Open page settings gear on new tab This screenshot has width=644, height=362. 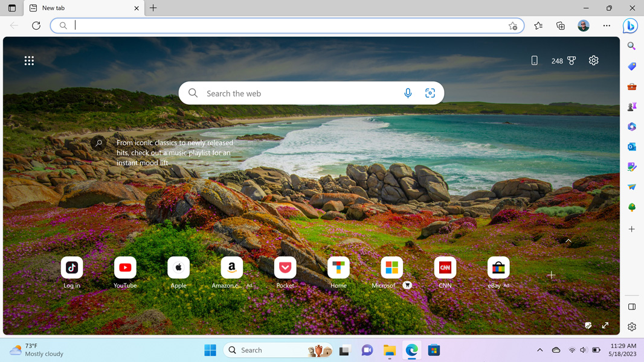click(x=594, y=61)
